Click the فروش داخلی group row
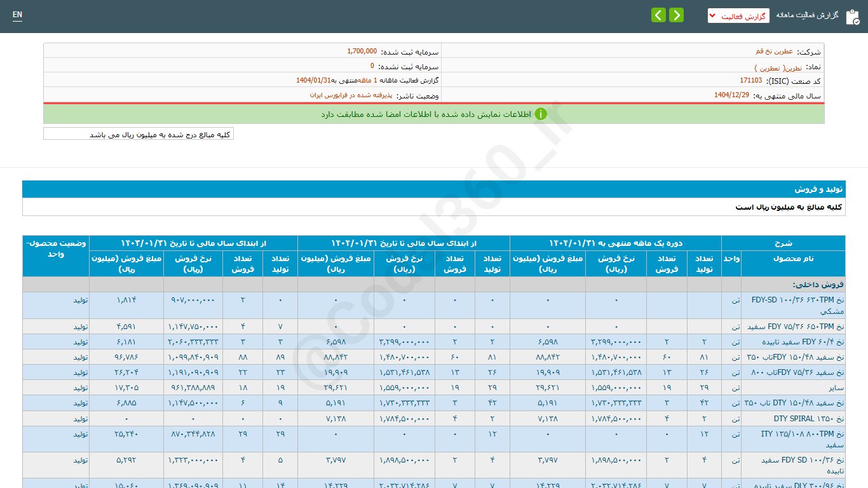Viewport: 868px width, 488px height. click(x=818, y=285)
